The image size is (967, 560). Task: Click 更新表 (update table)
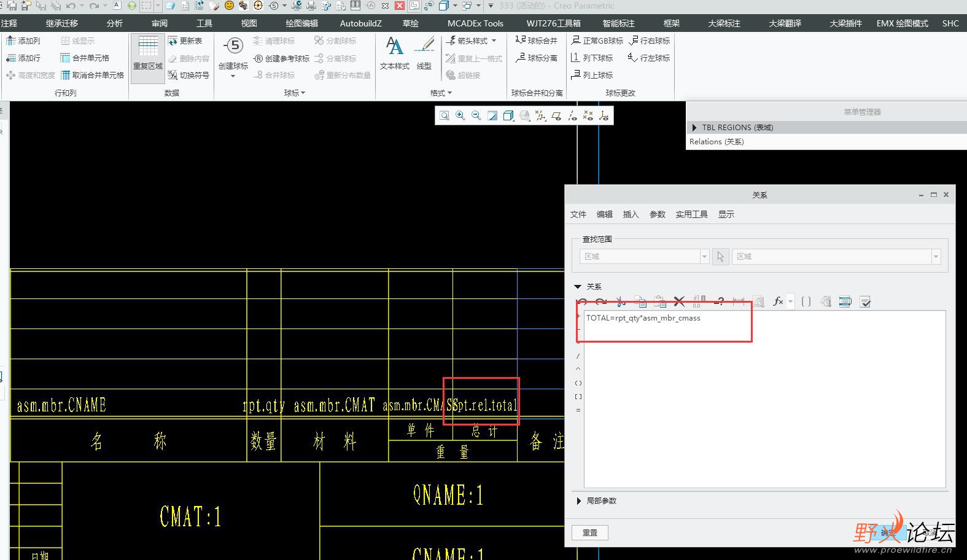tap(185, 41)
